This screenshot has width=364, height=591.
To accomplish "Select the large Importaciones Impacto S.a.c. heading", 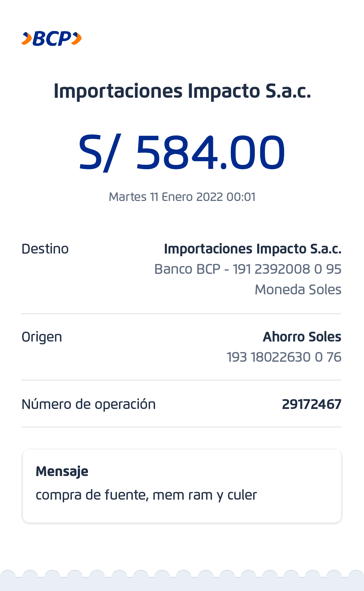I will point(182,91).
